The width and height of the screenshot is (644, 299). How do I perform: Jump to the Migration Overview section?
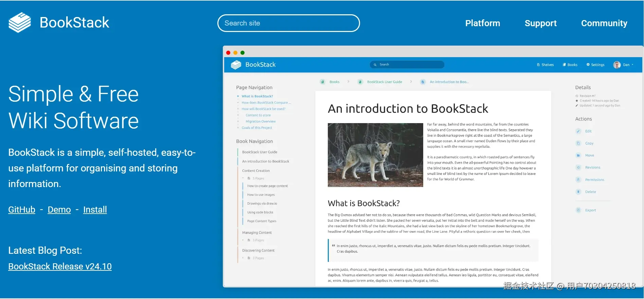(x=261, y=121)
